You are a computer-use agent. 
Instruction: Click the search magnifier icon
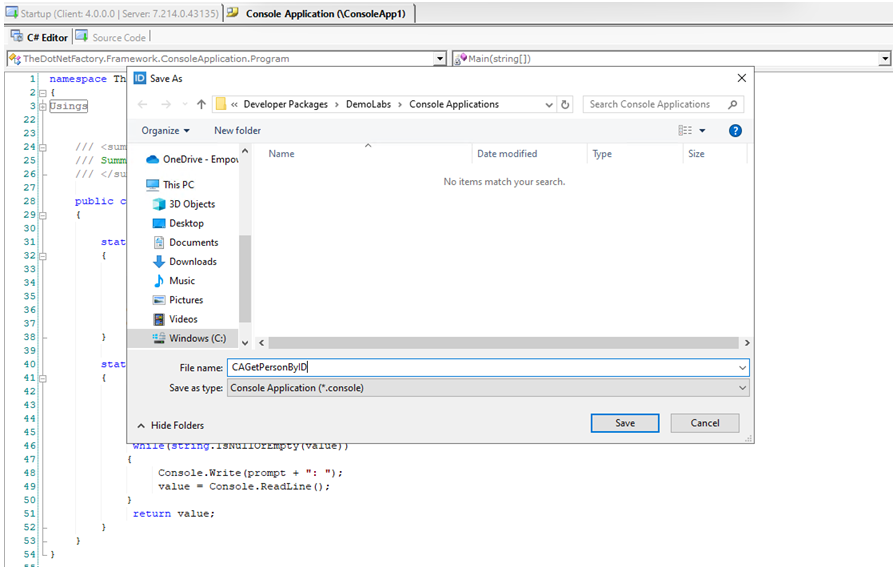click(732, 104)
